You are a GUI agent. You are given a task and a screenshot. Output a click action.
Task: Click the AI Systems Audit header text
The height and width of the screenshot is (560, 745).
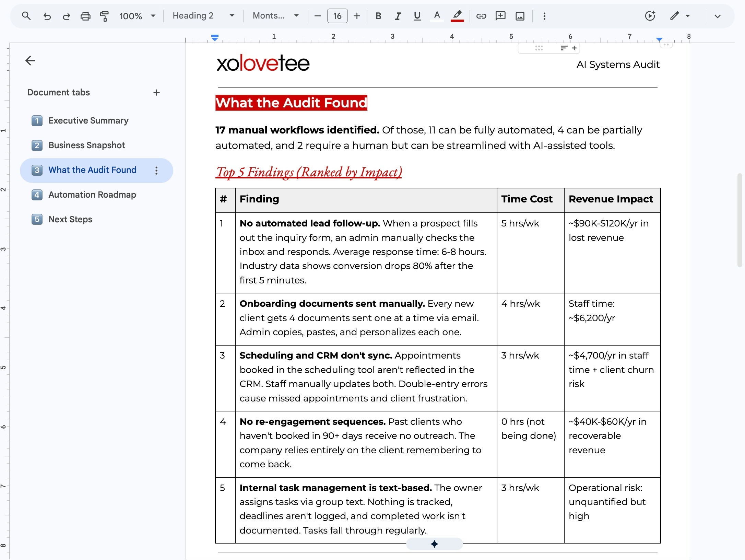[x=618, y=65]
